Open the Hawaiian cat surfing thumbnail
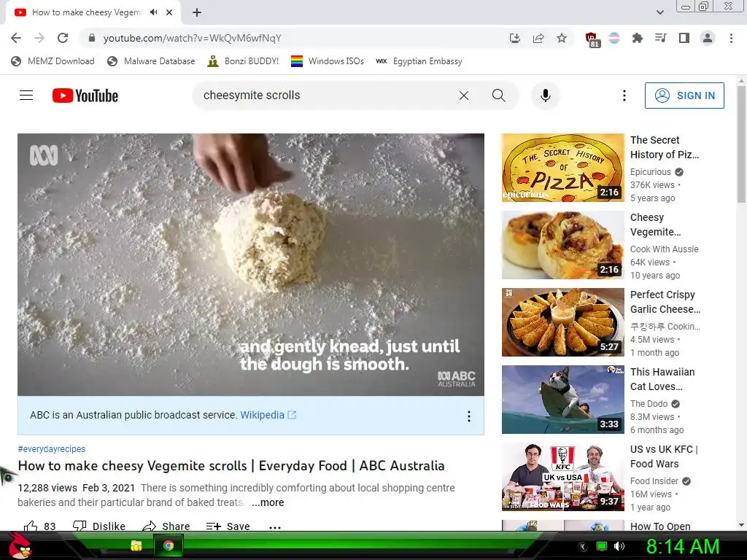The image size is (747, 560). [562, 400]
